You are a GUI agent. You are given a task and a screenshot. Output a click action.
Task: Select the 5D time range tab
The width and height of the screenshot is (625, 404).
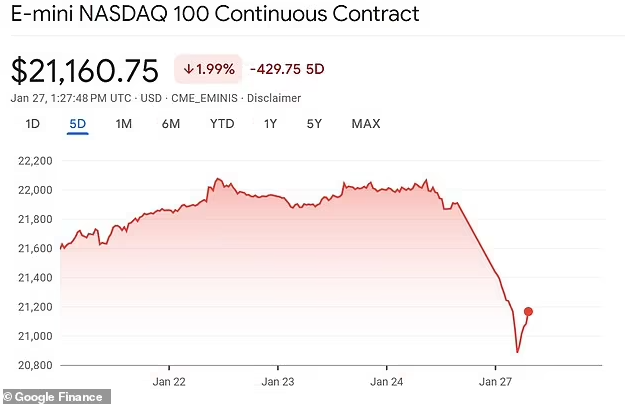(78, 124)
